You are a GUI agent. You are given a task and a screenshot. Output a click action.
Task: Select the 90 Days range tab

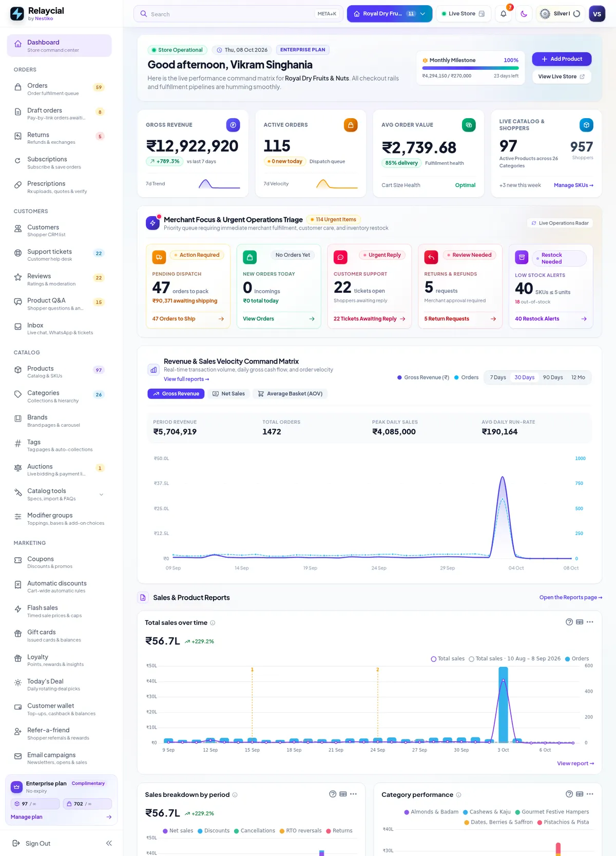pyautogui.click(x=553, y=377)
